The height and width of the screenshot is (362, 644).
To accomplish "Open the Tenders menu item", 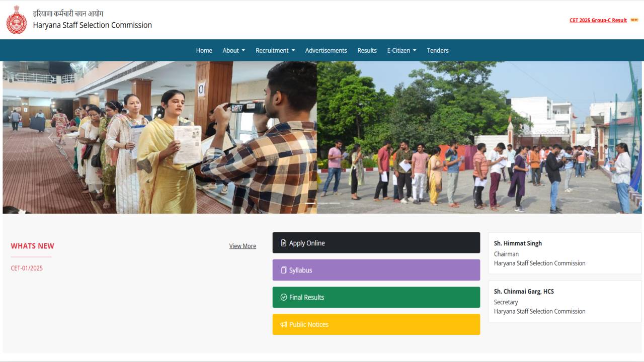I will 437,50.
